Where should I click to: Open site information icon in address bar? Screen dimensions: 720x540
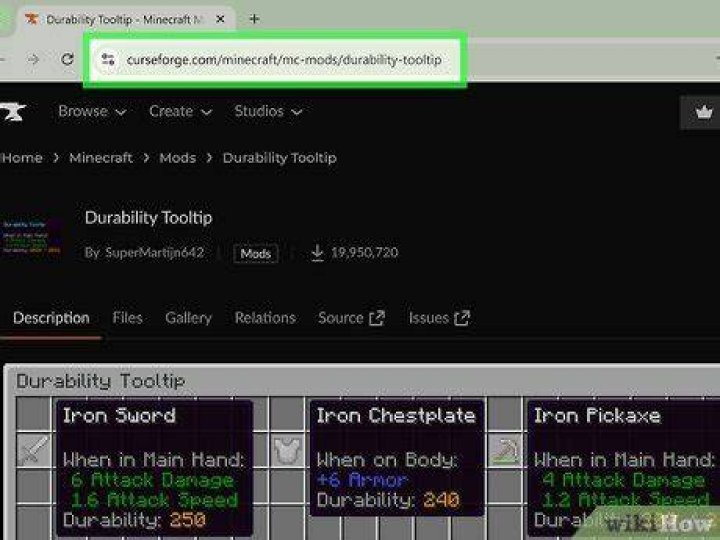[x=108, y=59]
